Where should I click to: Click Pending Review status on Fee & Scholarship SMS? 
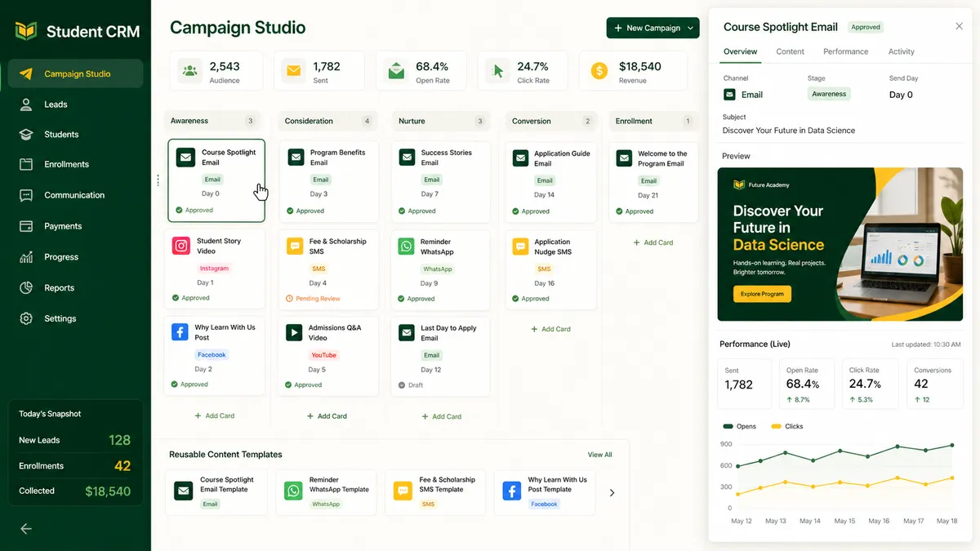click(x=313, y=299)
